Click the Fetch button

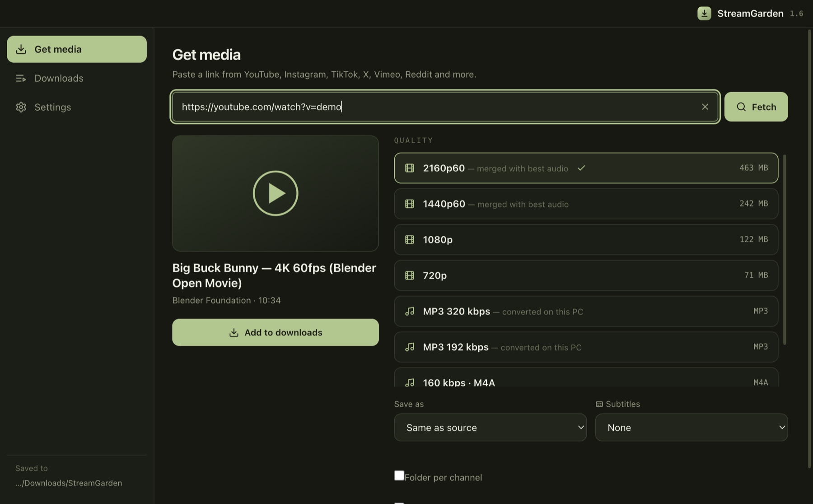pos(756,107)
